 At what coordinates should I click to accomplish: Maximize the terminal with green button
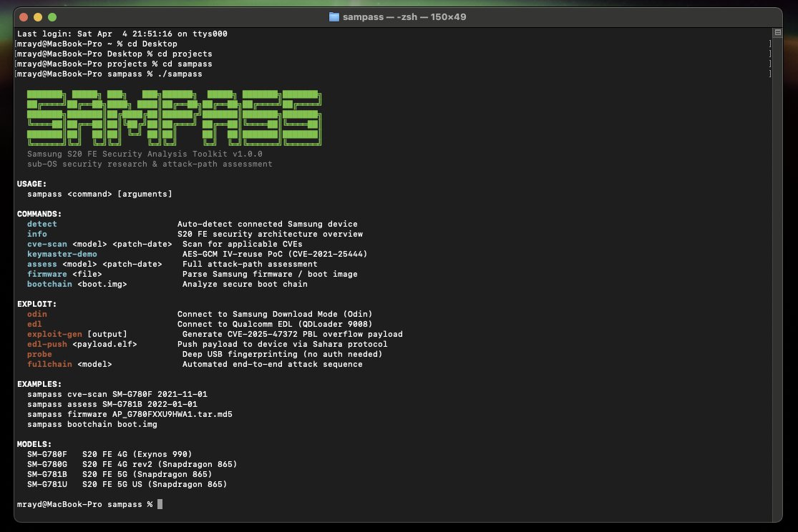[x=52, y=17]
